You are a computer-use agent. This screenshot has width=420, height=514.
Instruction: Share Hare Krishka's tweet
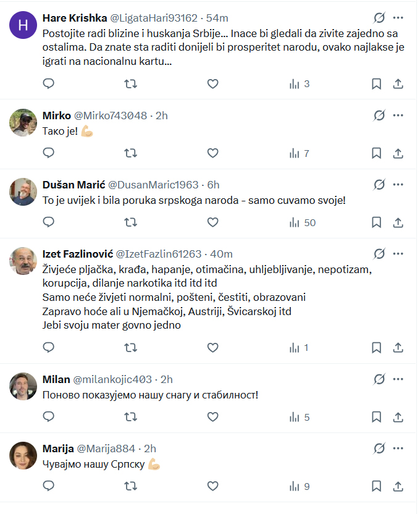[398, 84]
